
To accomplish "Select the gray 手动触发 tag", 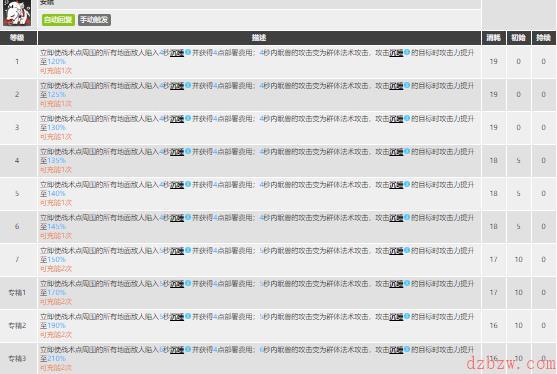I will click(x=94, y=20).
